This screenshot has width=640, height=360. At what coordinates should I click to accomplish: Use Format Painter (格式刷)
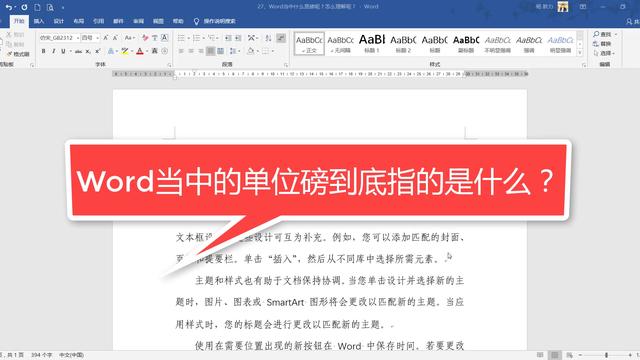point(18,54)
